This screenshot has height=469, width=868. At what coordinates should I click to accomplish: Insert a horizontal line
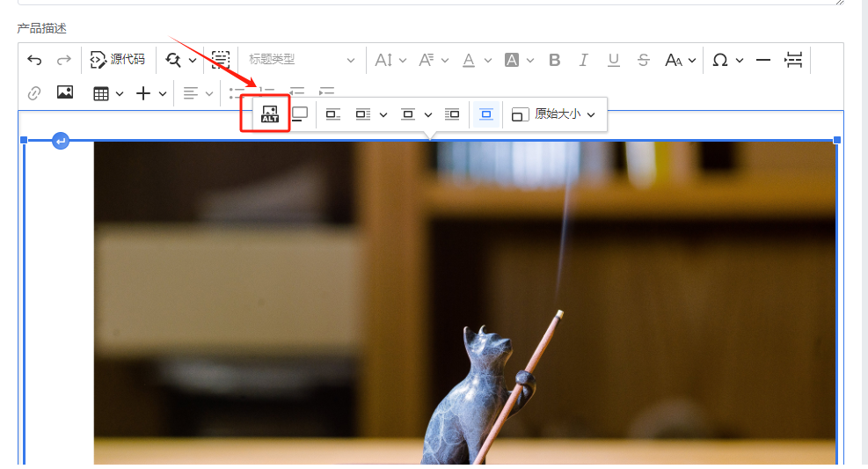[763, 60]
